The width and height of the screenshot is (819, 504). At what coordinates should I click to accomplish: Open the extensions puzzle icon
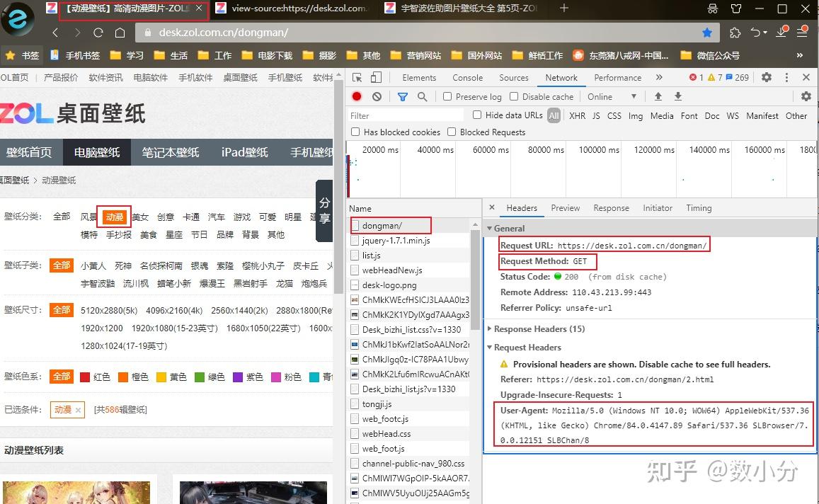[735, 33]
